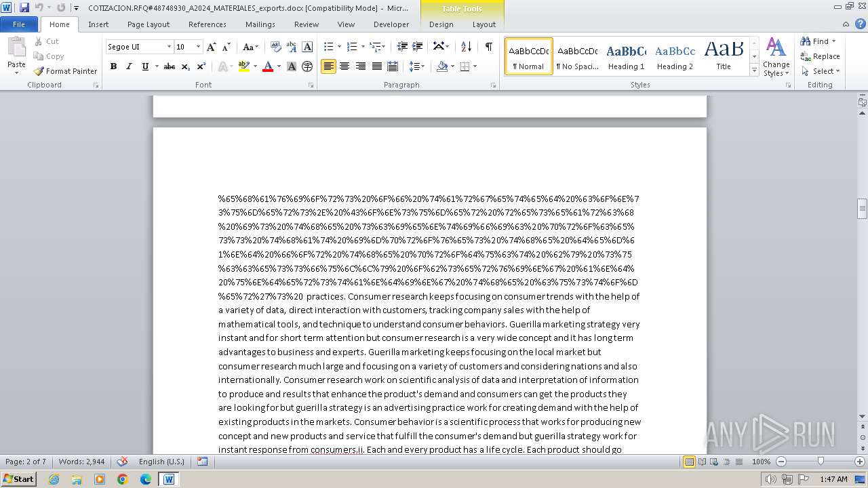Switch to the Insert tab

point(98,24)
